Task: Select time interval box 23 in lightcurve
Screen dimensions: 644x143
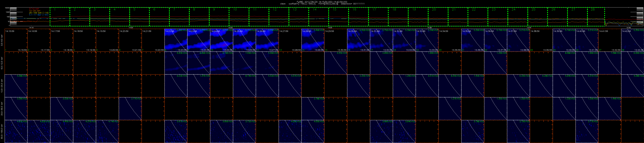Action: click(498, 17)
